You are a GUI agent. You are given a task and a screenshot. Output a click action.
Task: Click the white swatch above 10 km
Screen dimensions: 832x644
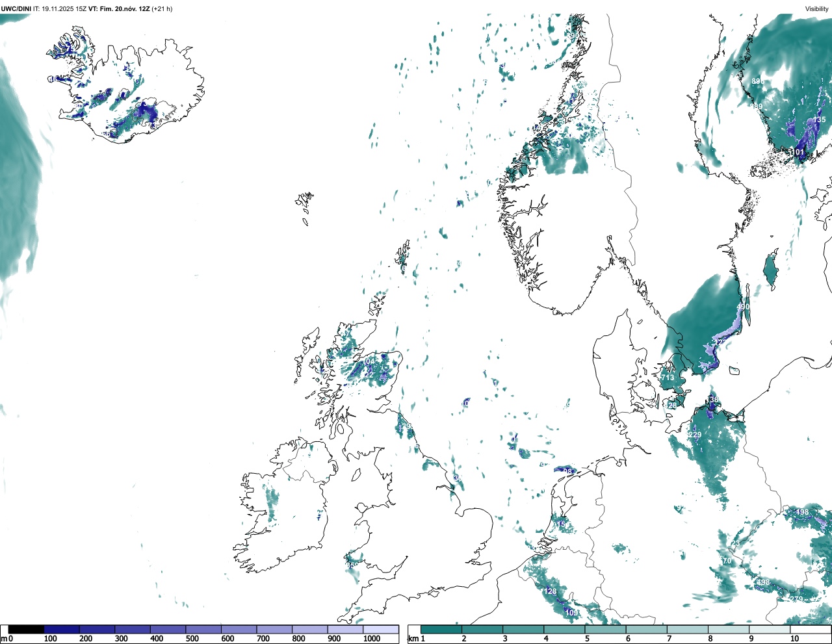point(810,629)
